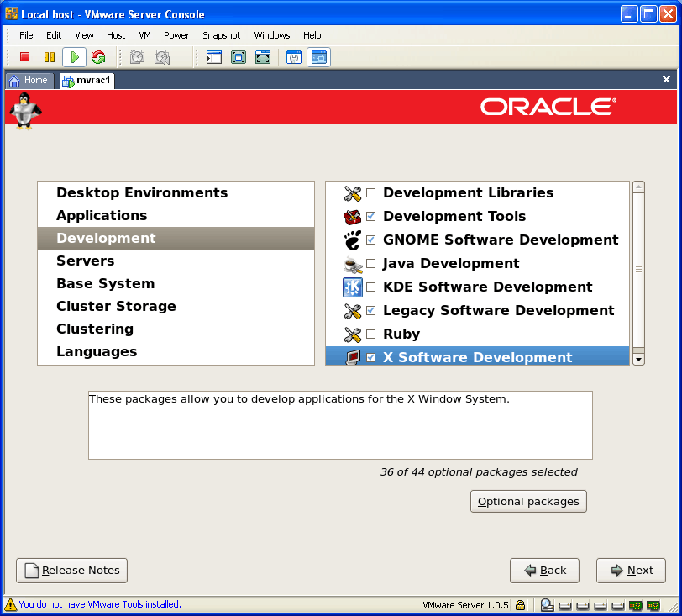Image resolution: width=682 pixels, height=616 pixels.
Task: Click the padlock icon in status bar
Action: tap(521, 604)
